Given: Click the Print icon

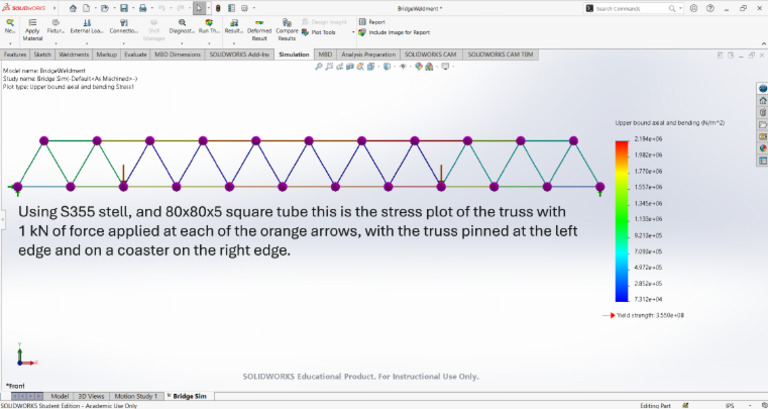Looking at the screenshot, I should click(143, 8).
